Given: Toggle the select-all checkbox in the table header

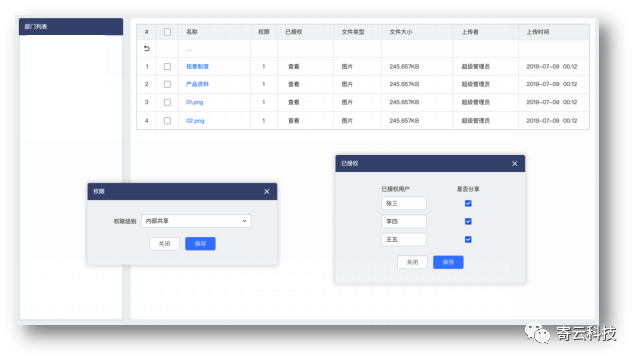Looking at the screenshot, I should 167,32.
